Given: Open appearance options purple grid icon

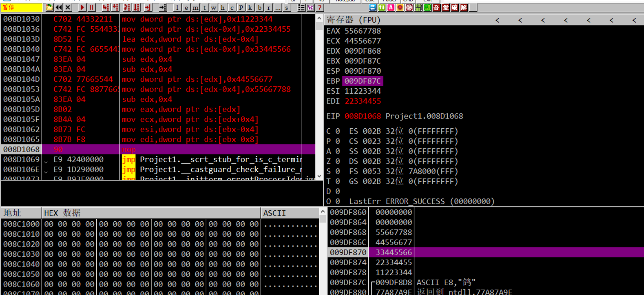Looking at the screenshot, I should (x=310, y=7).
